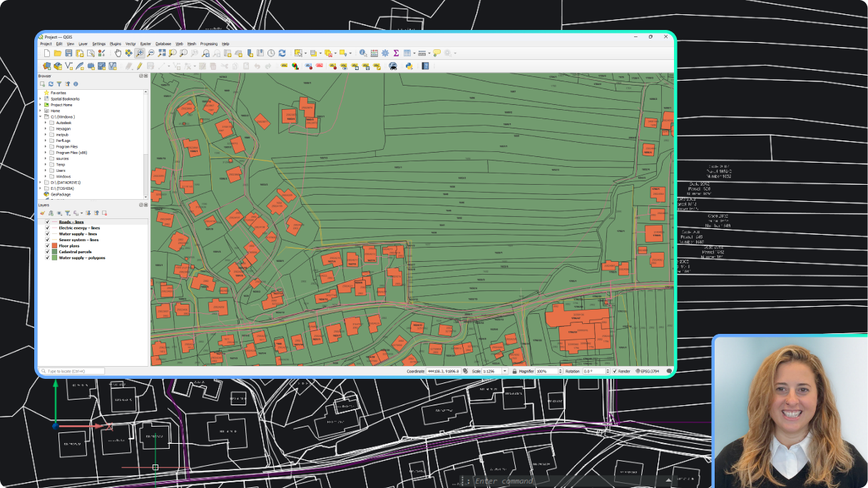Expand the Program Files folder

46,147
